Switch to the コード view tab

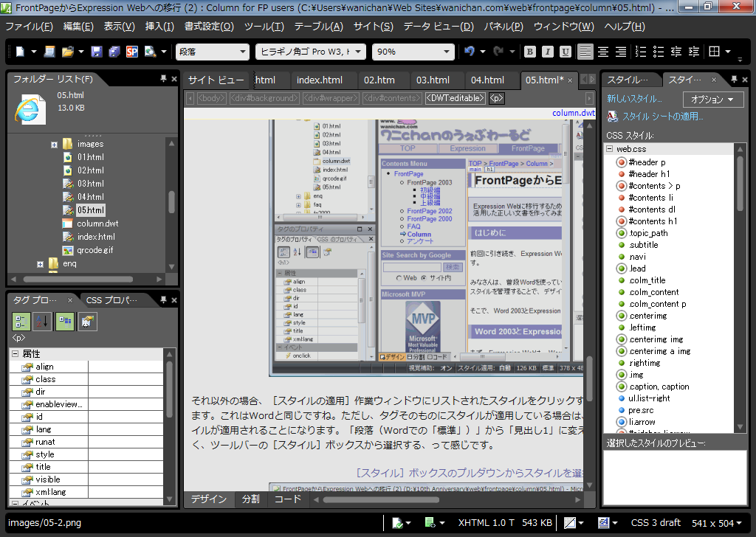coord(288,499)
